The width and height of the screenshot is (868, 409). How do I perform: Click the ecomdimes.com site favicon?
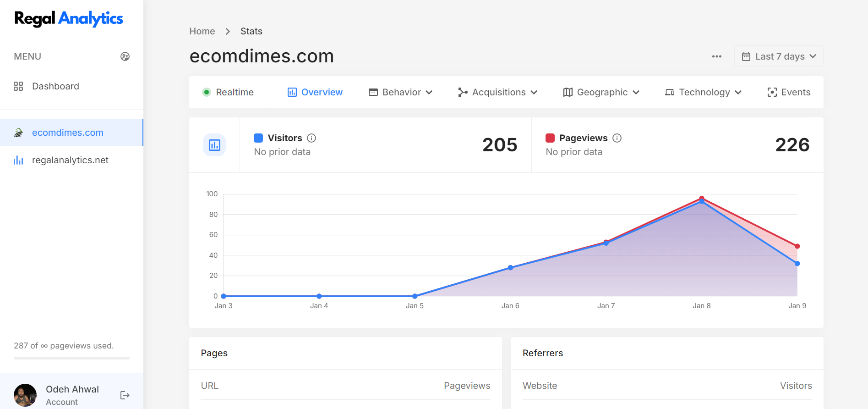[18, 133]
